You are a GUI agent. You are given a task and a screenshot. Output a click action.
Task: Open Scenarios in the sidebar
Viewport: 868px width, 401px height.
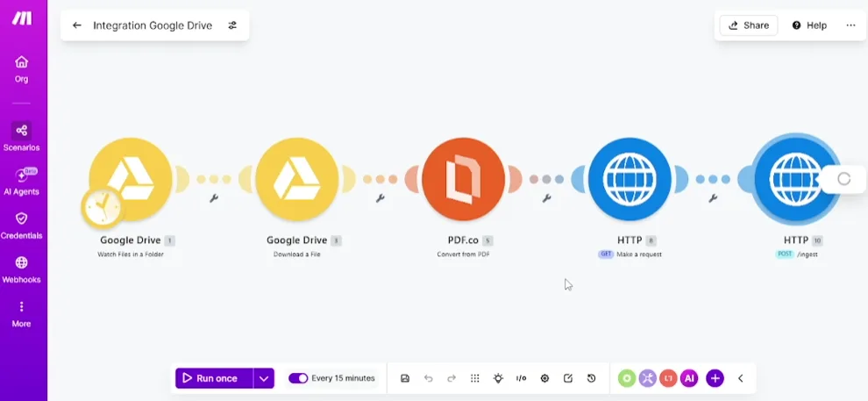pos(22,136)
